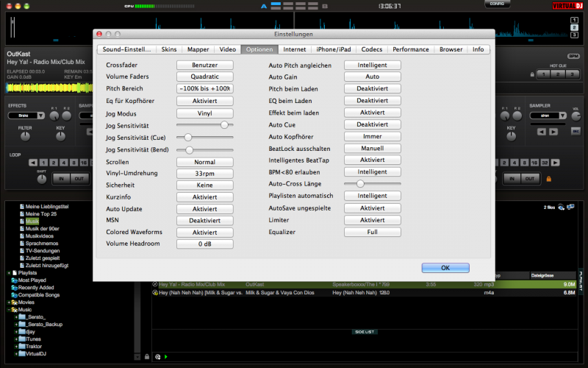Click right deck loop OUT button

click(530, 179)
